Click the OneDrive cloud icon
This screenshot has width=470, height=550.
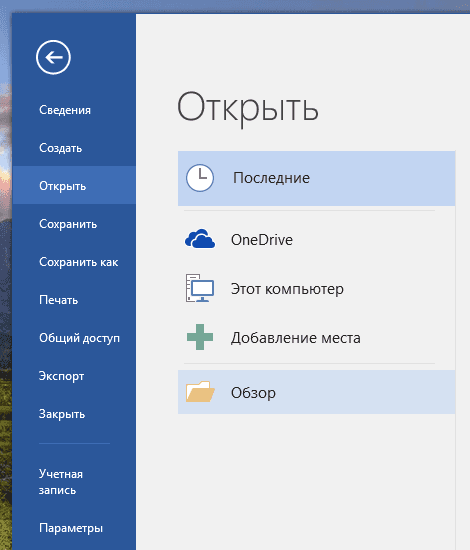coord(200,239)
